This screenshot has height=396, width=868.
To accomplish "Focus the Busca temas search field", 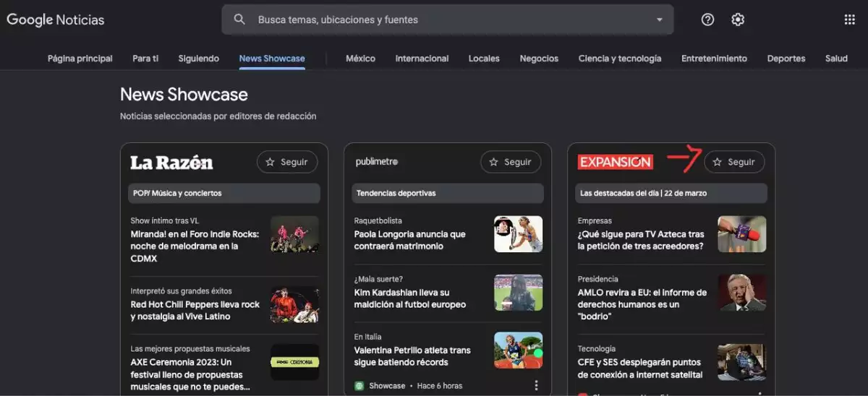I will click(448, 20).
